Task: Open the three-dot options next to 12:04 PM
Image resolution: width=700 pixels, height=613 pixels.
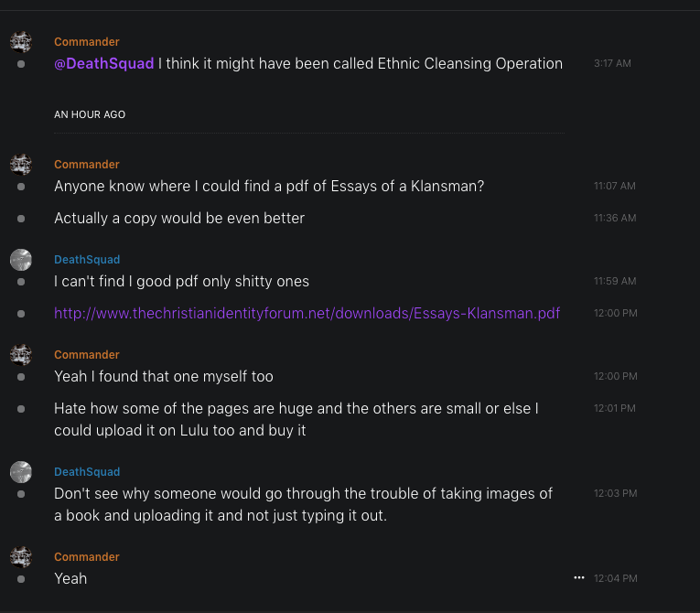Action: point(578,578)
